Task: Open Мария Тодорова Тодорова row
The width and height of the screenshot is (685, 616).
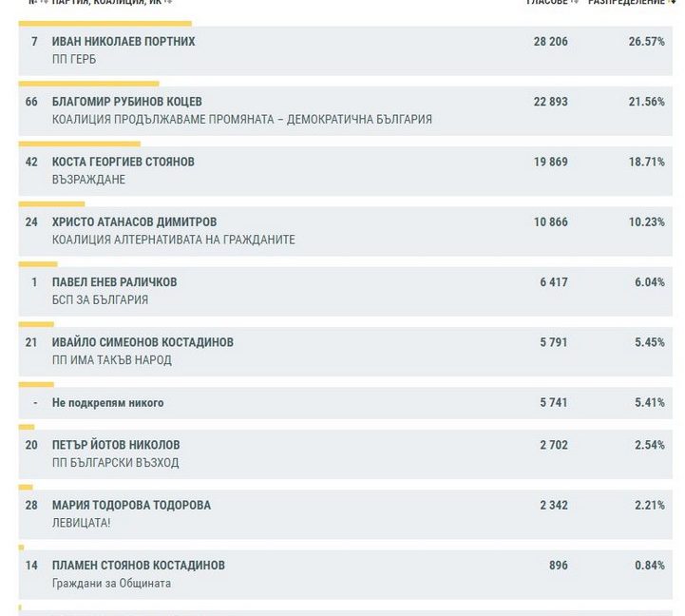Action: pos(131,505)
